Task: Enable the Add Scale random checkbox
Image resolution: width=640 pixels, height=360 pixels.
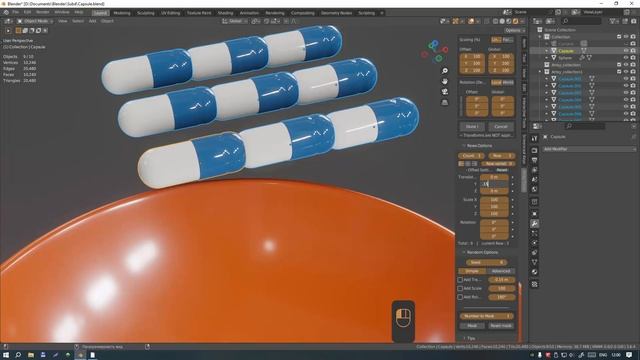Action: [460, 289]
